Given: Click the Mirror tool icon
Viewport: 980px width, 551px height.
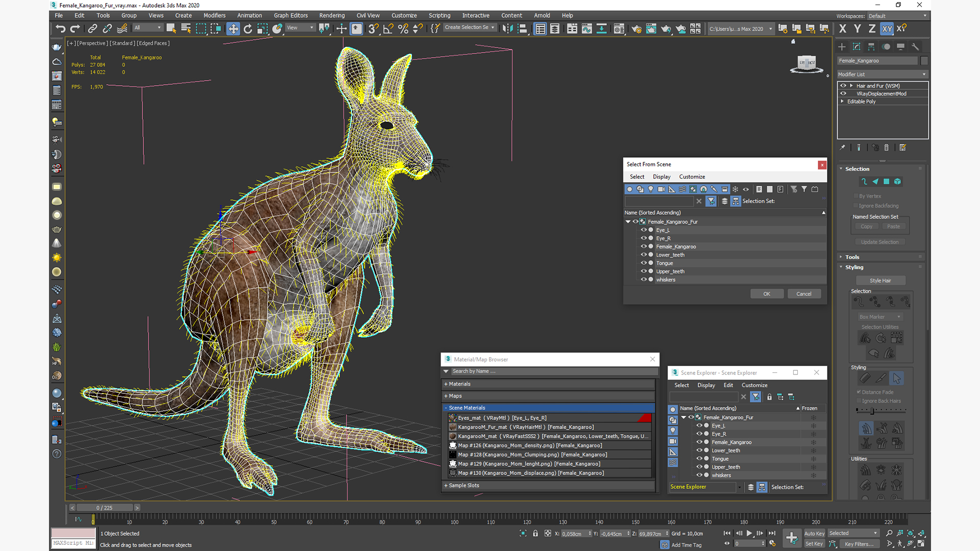Looking at the screenshot, I should [507, 29].
